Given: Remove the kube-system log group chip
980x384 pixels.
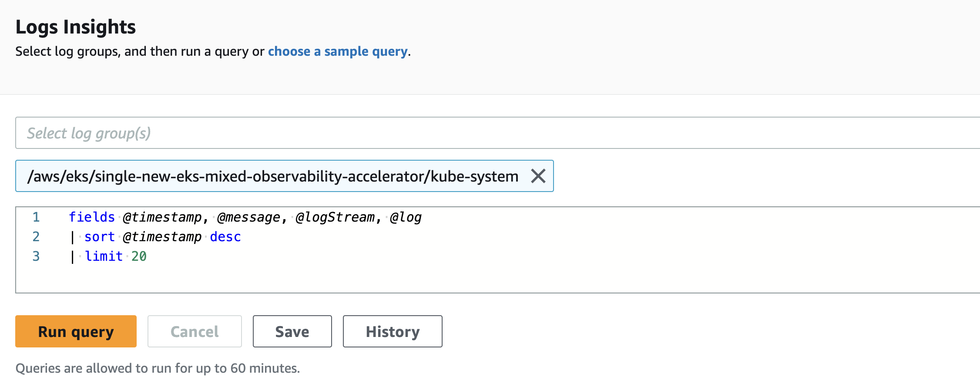Looking at the screenshot, I should coord(538,176).
